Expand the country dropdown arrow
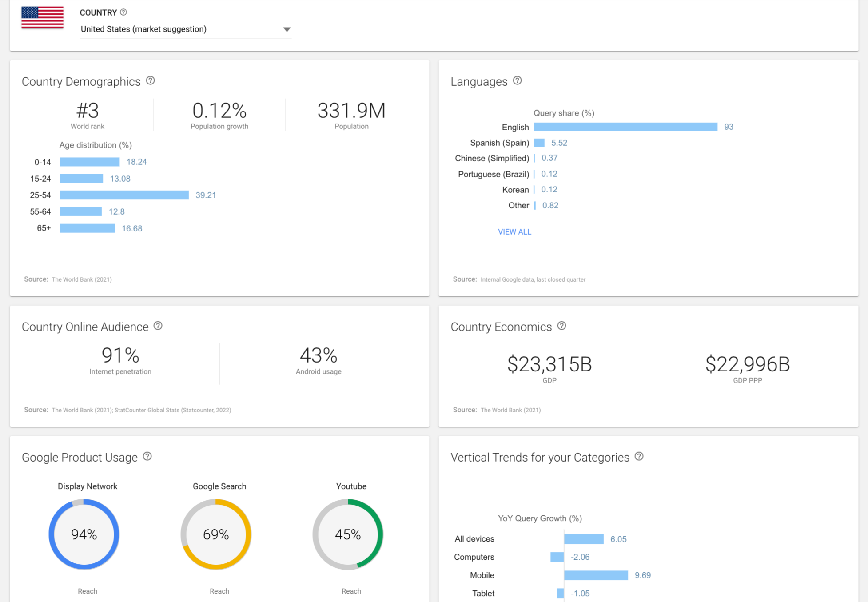This screenshot has width=868, height=602. (x=287, y=29)
